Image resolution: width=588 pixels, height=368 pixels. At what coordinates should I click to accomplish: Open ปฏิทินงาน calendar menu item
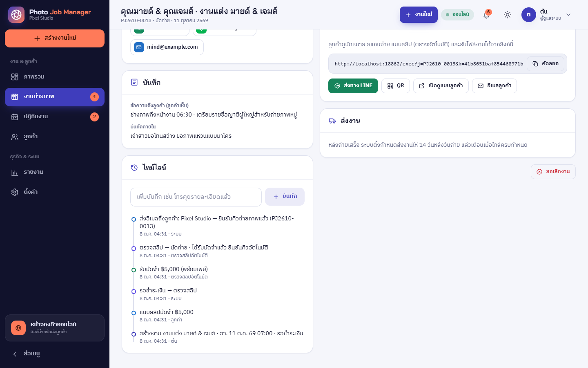coord(55,117)
